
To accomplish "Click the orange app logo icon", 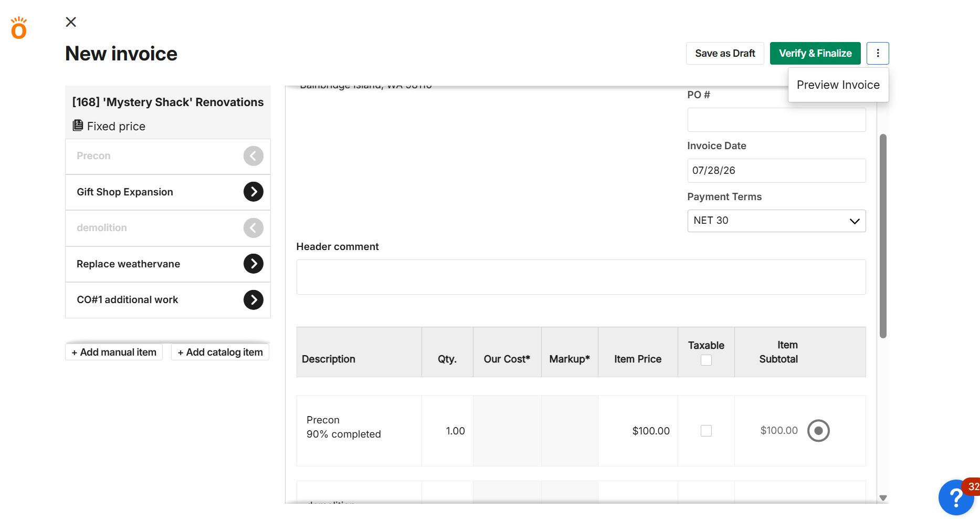I will pyautogui.click(x=19, y=28).
